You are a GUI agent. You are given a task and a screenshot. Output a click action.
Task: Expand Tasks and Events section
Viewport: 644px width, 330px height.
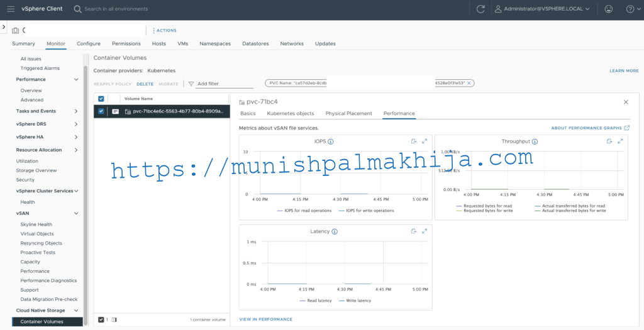click(76, 111)
